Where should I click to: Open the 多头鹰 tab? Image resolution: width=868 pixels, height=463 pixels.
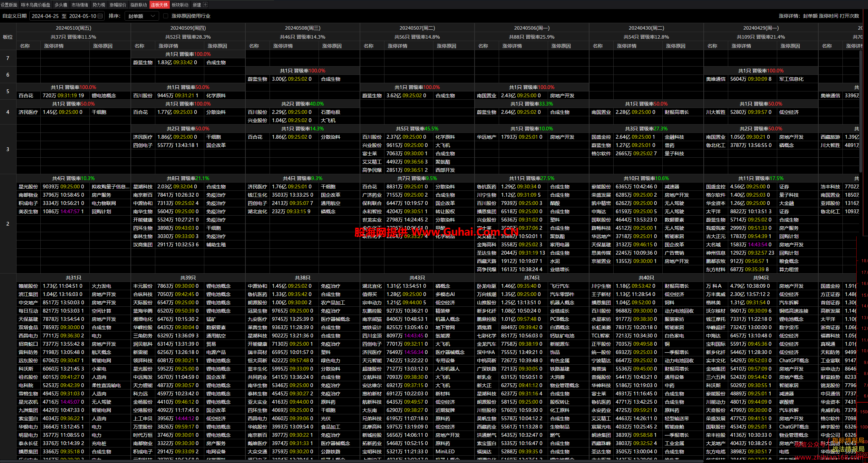point(61,5)
